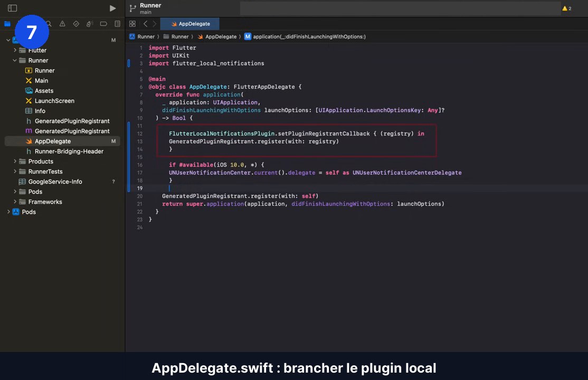Select the Main storyboard file
Image resolution: width=588 pixels, height=380 pixels.
[62, 81]
